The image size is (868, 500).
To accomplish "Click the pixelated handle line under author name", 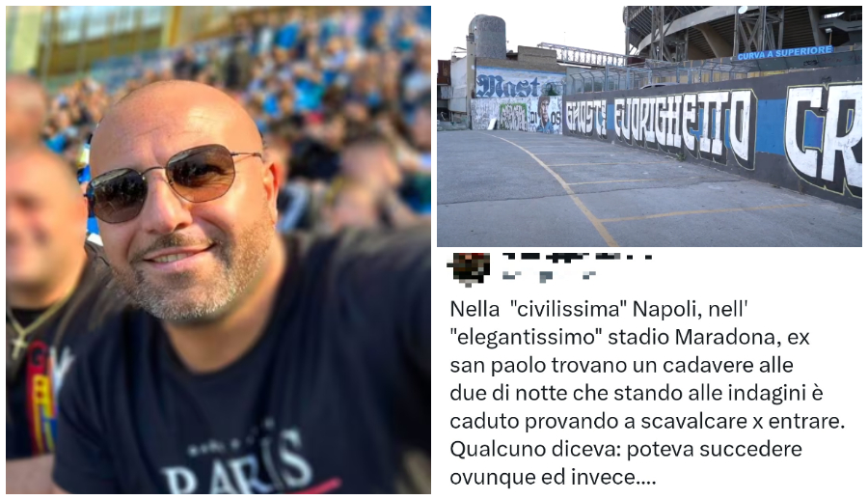I will [548, 275].
